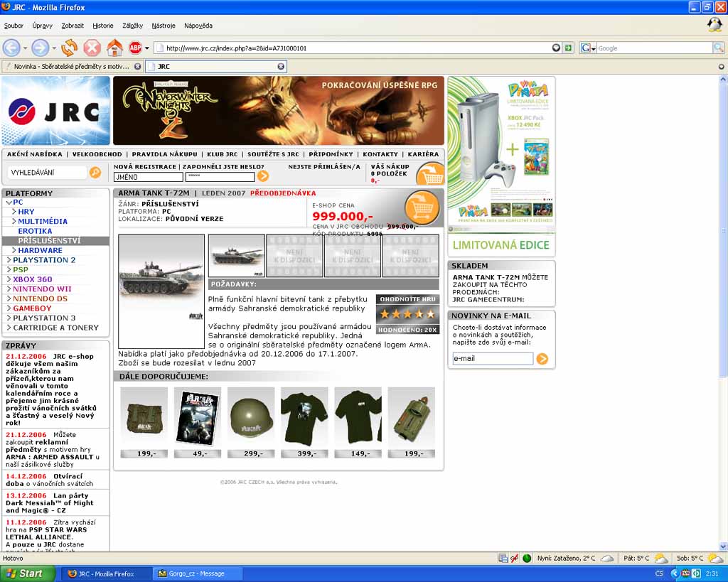Click the Forward navigation arrow
This screenshot has width=728, height=582.
coord(40,48)
